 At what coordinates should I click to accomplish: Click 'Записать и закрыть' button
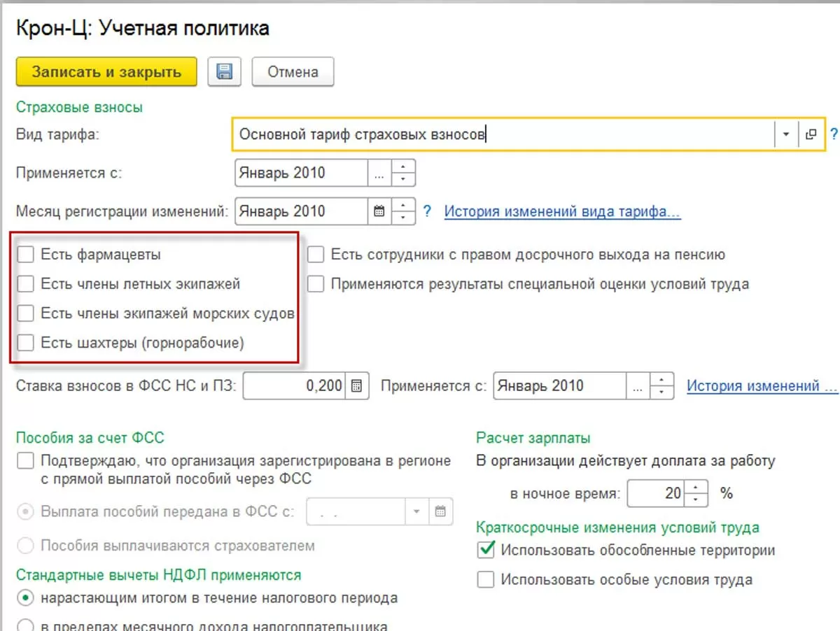106,71
